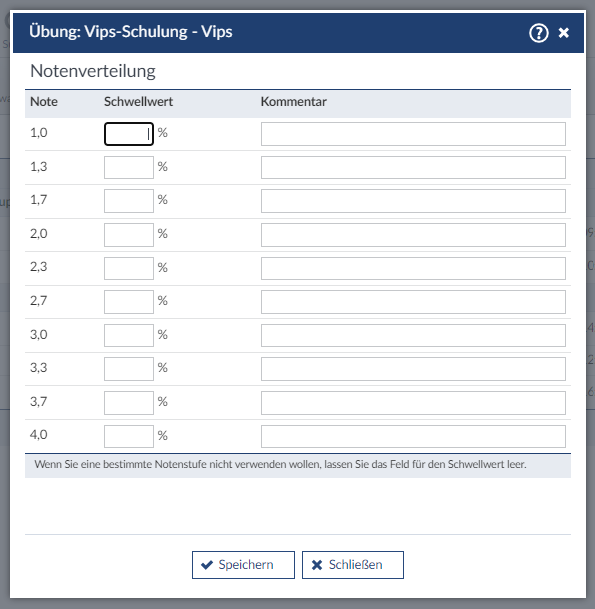595x609 pixels.
Task: Click the Schließen button
Action: click(x=353, y=565)
